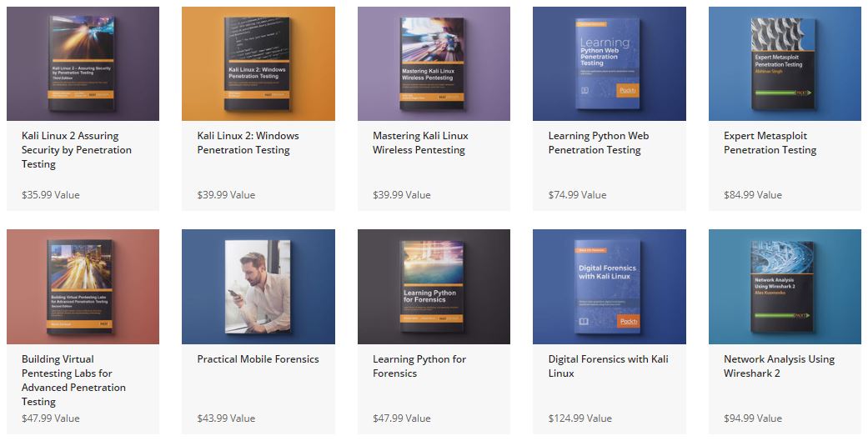
Task: Select the 'Learning Python for Forensics' title link
Action: pyautogui.click(x=419, y=366)
